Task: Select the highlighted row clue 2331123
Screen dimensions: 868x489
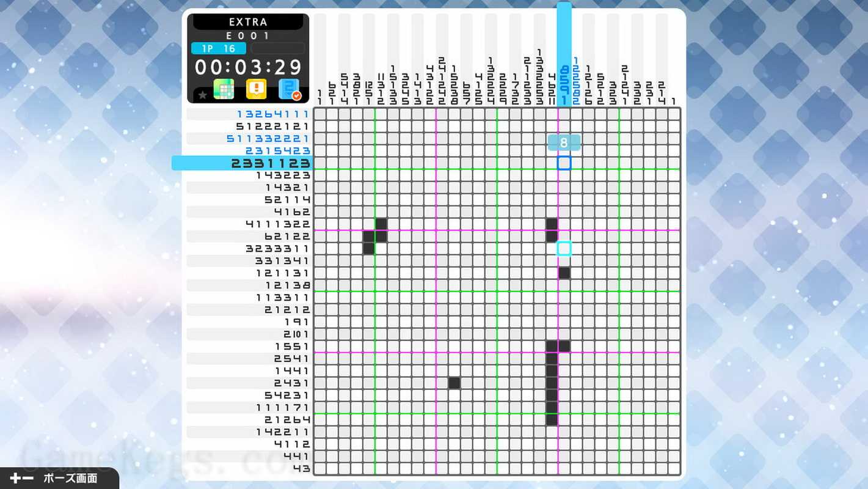Action: 270,163
